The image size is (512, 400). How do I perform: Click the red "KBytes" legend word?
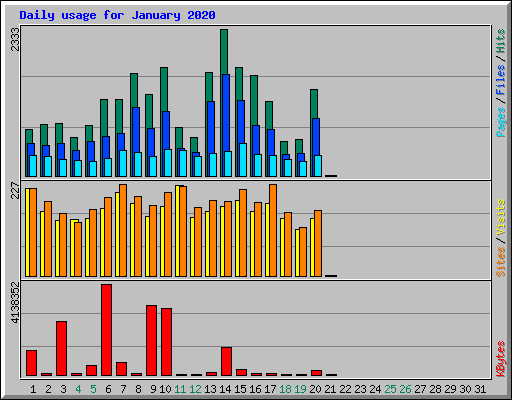pyautogui.click(x=500, y=359)
